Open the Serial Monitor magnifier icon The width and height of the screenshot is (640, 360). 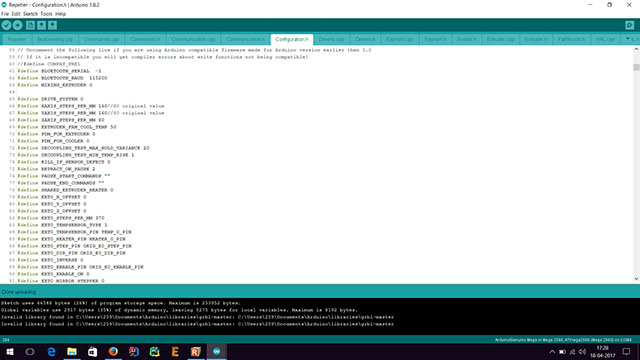630,25
